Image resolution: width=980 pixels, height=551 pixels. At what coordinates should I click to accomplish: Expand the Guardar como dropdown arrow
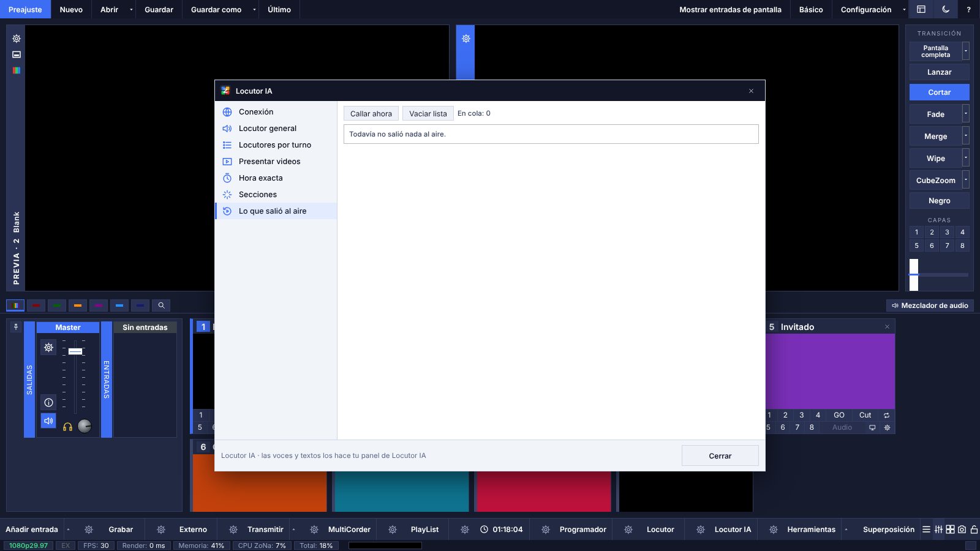[254, 9]
